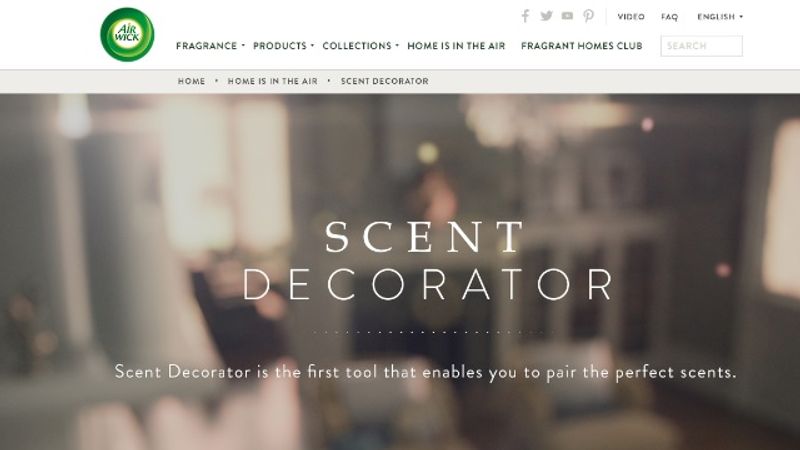800x450 pixels.
Task: Expand the Products dropdown menu
Action: coord(283,46)
